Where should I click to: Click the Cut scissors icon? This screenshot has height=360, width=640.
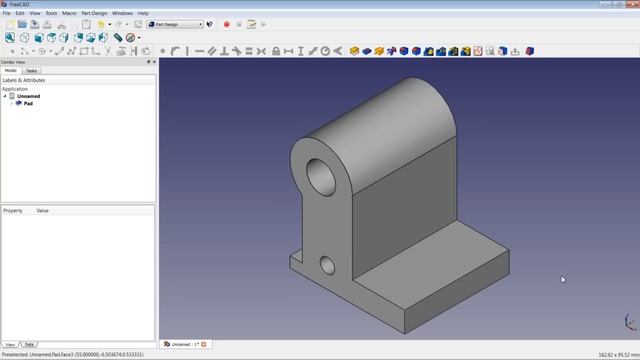(x=61, y=24)
